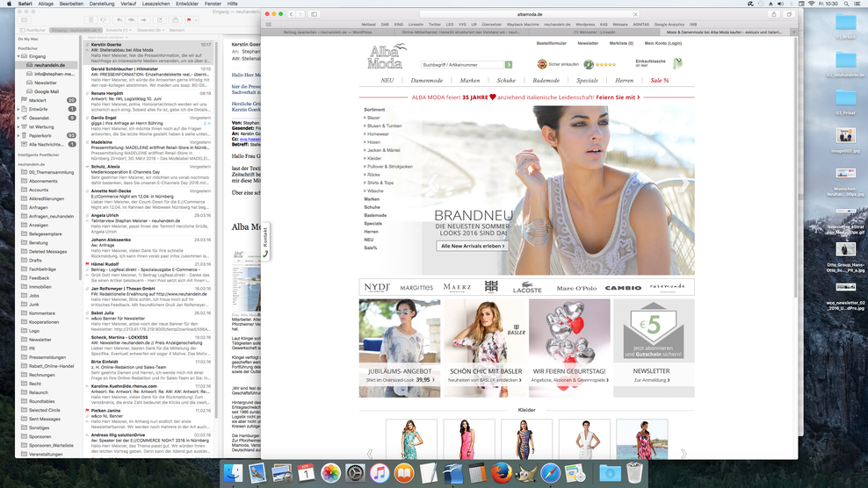Show previous banner slide on Alba Moda
868x488 pixels.
tap(432, 183)
